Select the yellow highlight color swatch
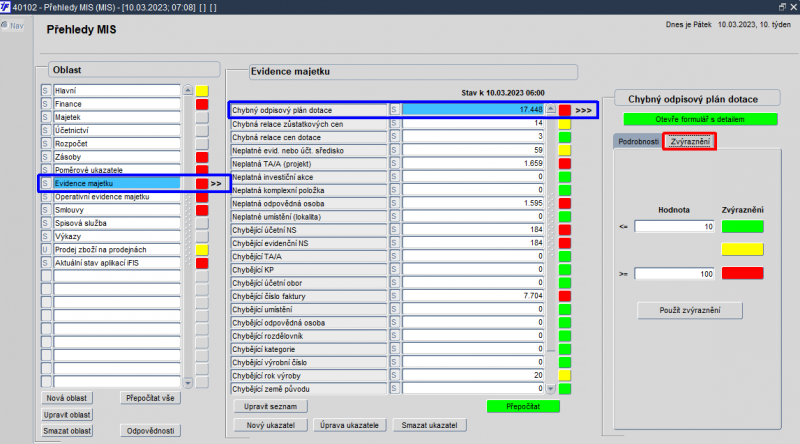 coord(742,250)
